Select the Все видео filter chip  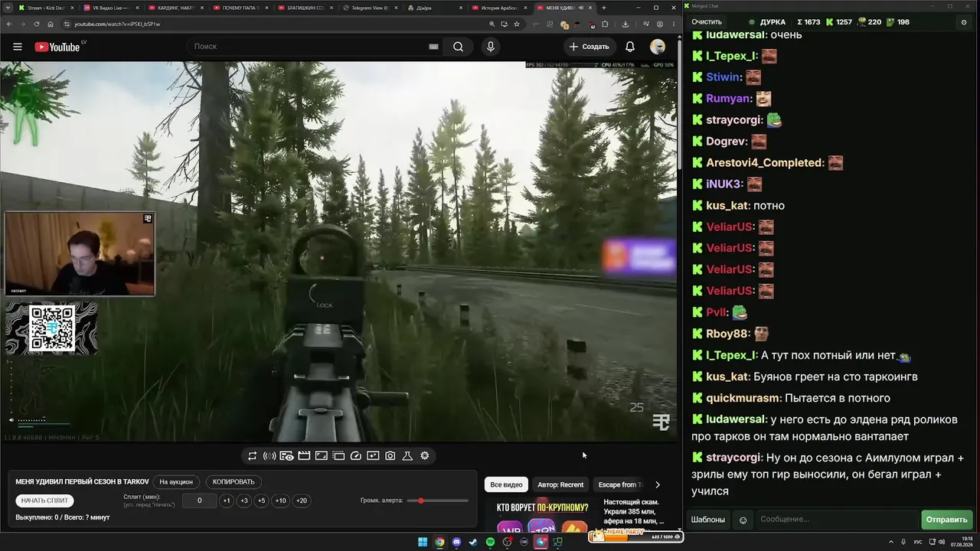(x=506, y=484)
